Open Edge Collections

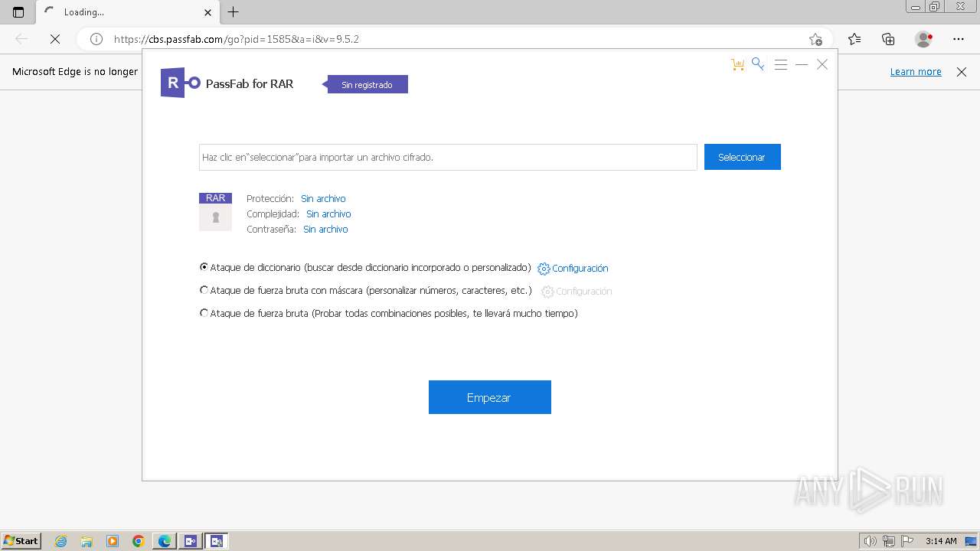point(888,39)
